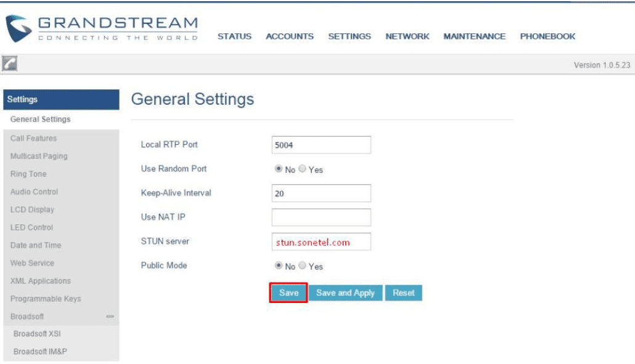Click Save and Apply button

[x=345, y=293]
